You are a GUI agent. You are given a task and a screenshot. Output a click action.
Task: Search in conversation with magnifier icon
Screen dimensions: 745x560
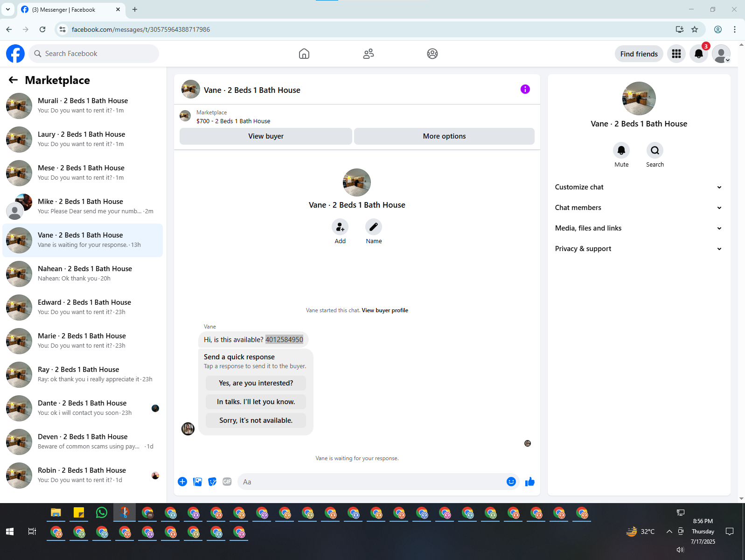655,150
